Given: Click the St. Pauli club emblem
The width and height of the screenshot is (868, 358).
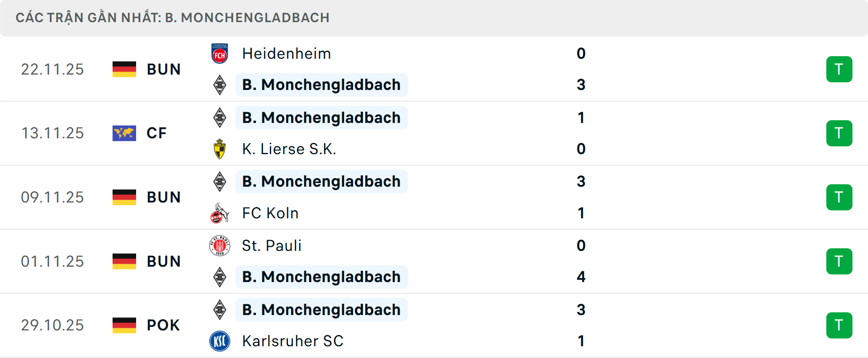Looking at the screenshot, I should point(220,245).
